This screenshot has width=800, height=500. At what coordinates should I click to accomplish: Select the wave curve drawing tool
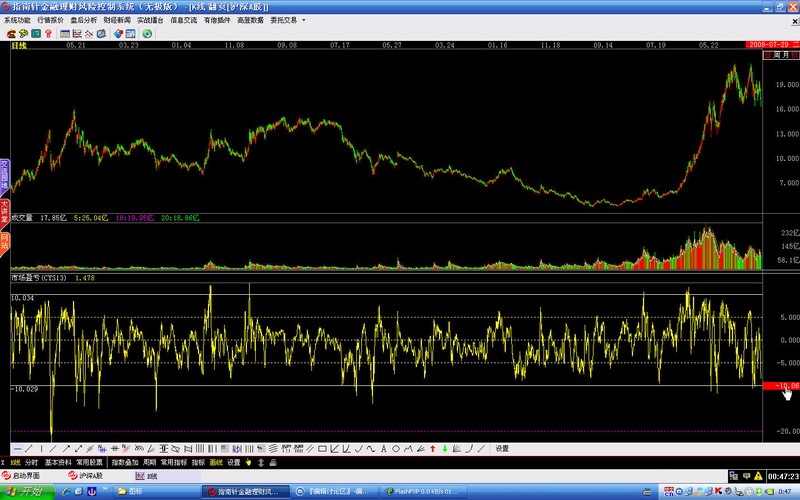370,449
